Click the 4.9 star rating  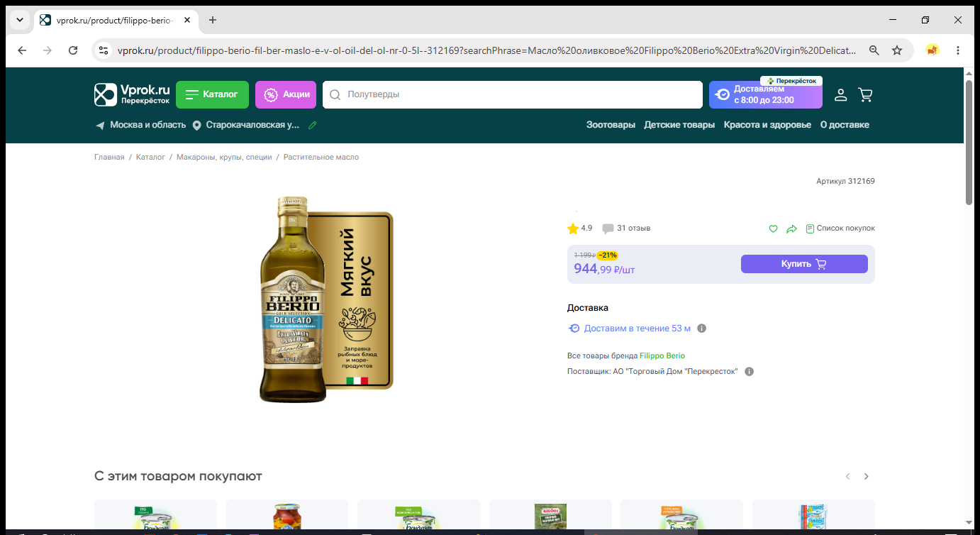[580, 228]
